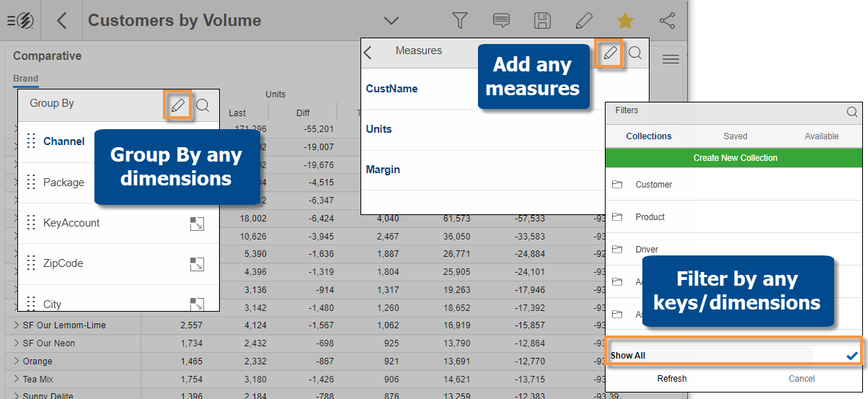Toggle the ZipCode expand box icon
This screenshot has width=868, height=399.
pos(197,265)
